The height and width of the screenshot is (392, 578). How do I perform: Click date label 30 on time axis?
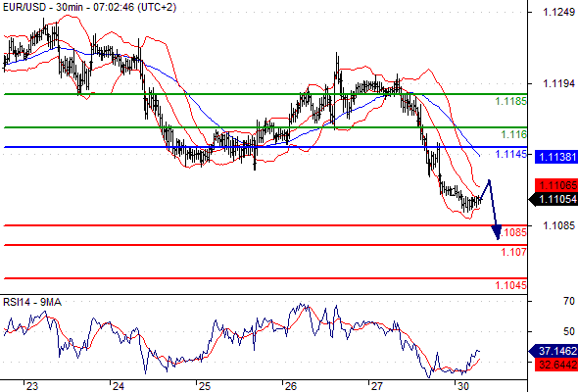[463, 386]
